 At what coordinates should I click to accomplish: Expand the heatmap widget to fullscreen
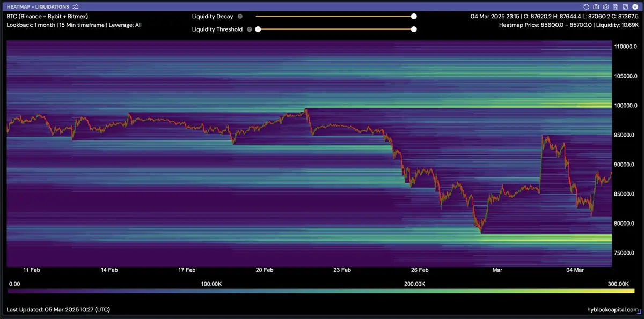click(625, 6)
